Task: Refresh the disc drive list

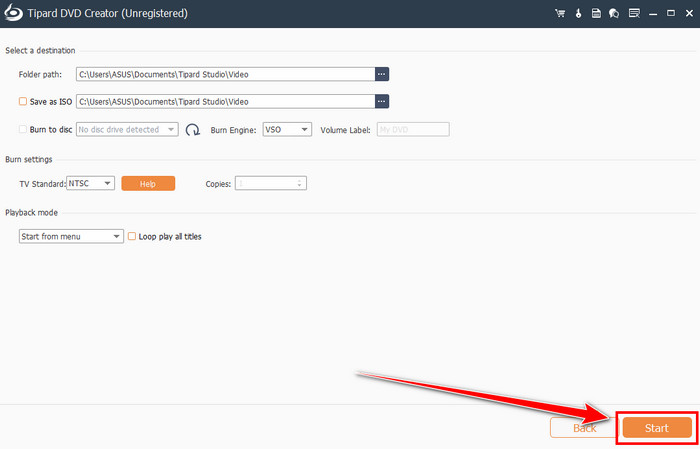Action: click(193, 130)
